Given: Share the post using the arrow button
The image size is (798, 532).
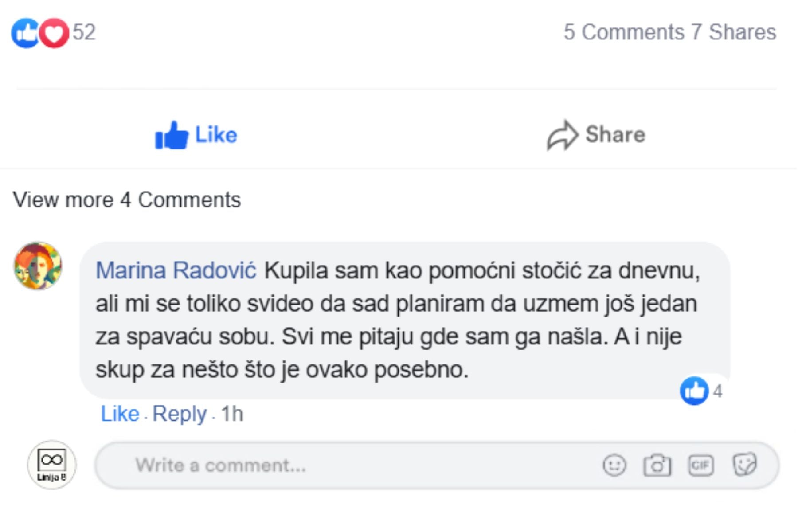Looking at the screenshot, I should click(x=596, y=135).
